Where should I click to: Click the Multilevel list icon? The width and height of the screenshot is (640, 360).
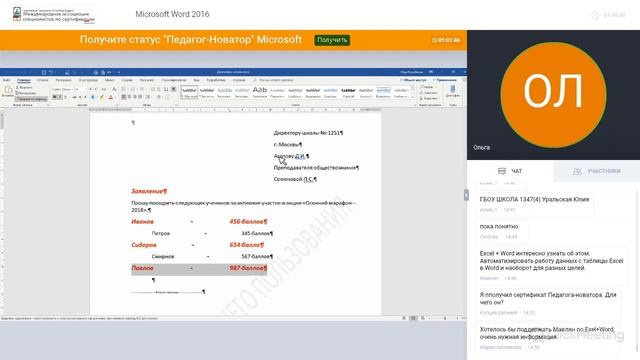click(142, 89)
